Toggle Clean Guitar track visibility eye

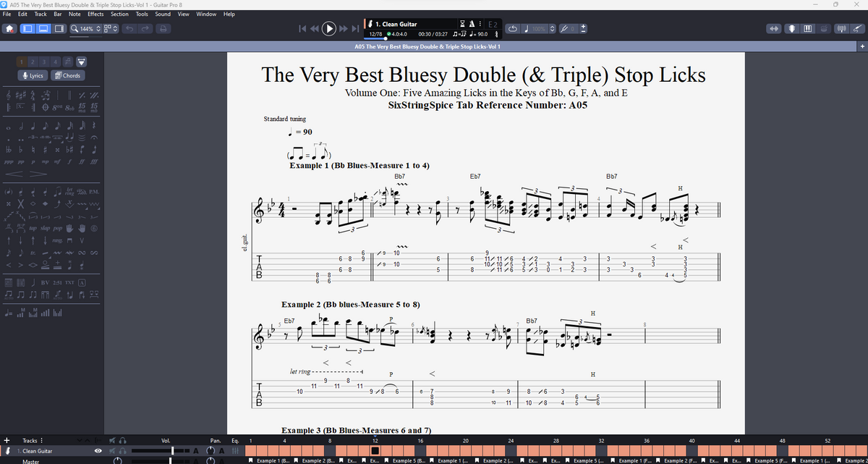99,450
